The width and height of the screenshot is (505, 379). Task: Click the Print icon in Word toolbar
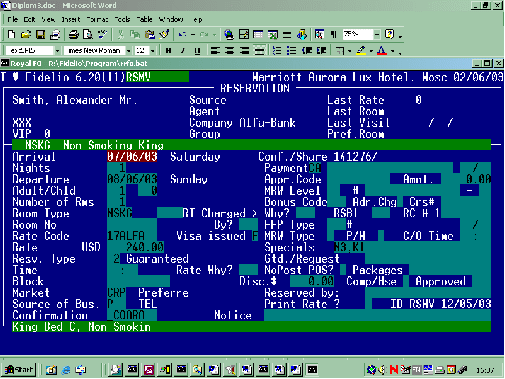point(74,34)
